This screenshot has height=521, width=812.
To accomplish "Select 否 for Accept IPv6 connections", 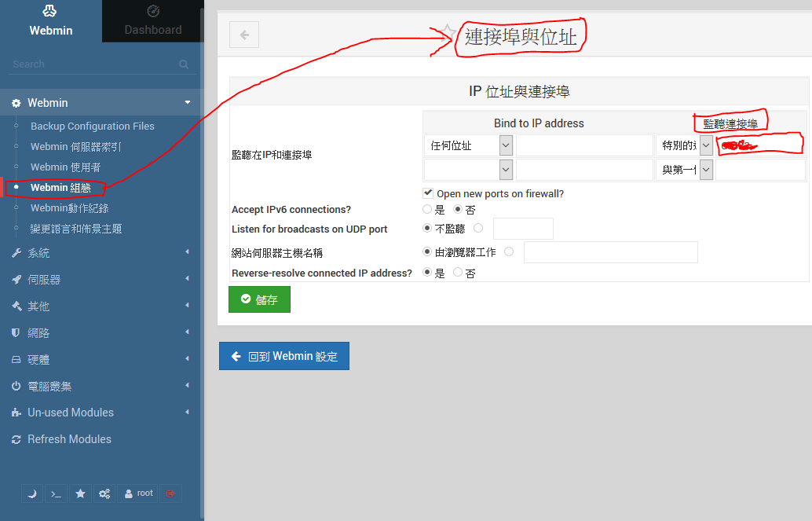I will click(x=458, y=209).
